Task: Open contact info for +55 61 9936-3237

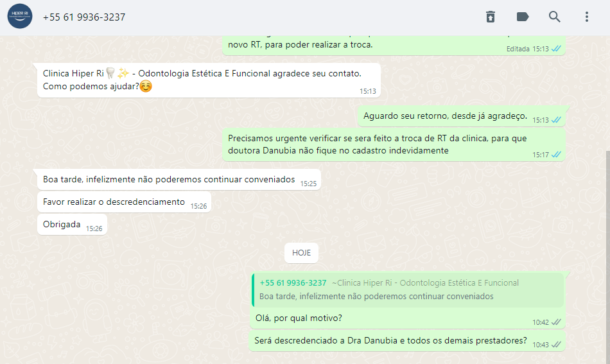Action: [84, 17]
